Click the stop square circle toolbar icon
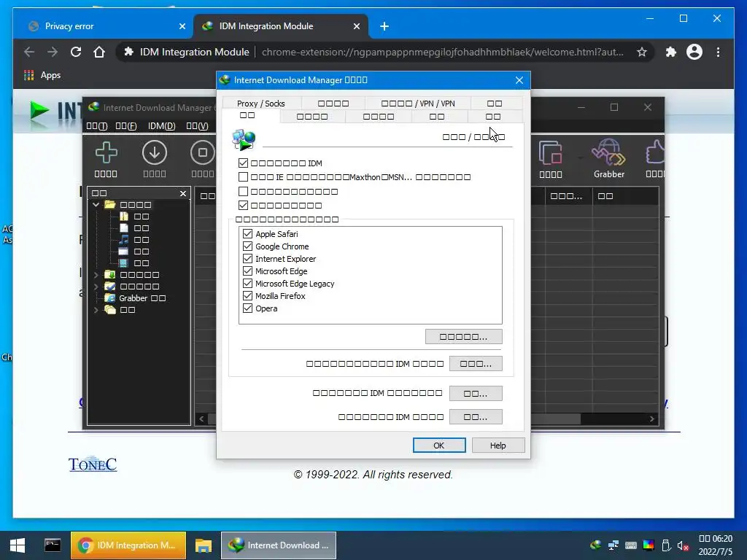 203,153
